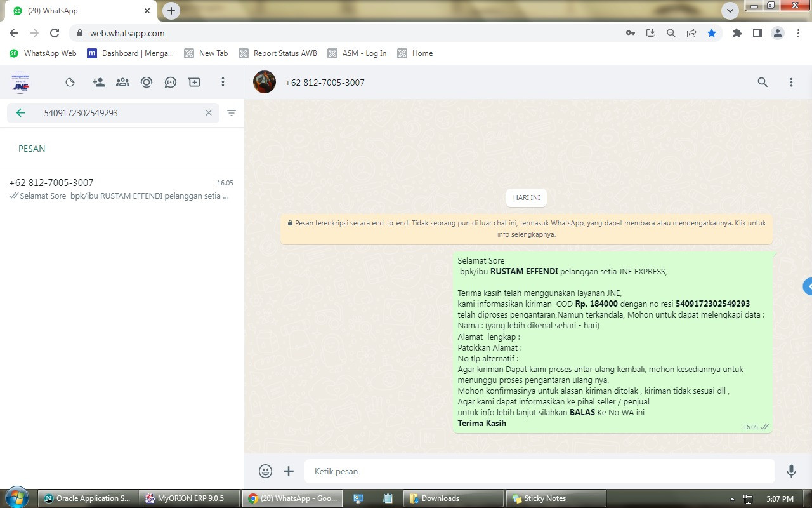Clear the search text with X
The width and height of the screenshot is (812, 508).
(208, 113)
